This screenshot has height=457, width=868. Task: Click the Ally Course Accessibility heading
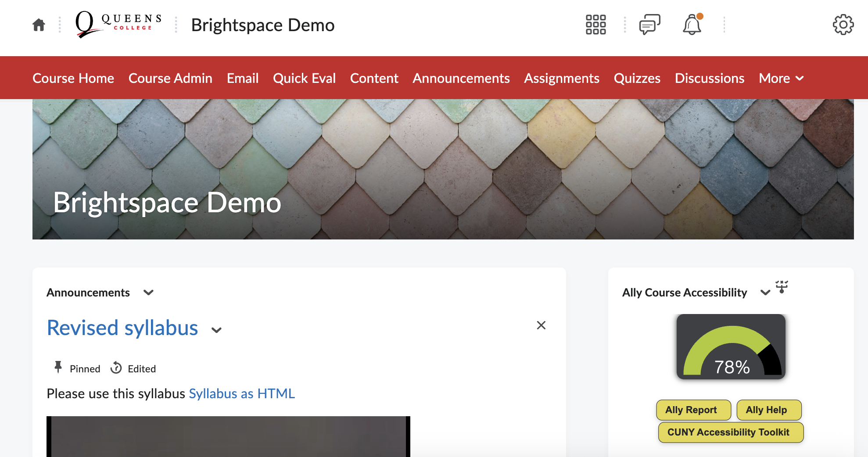coord(685,293)
